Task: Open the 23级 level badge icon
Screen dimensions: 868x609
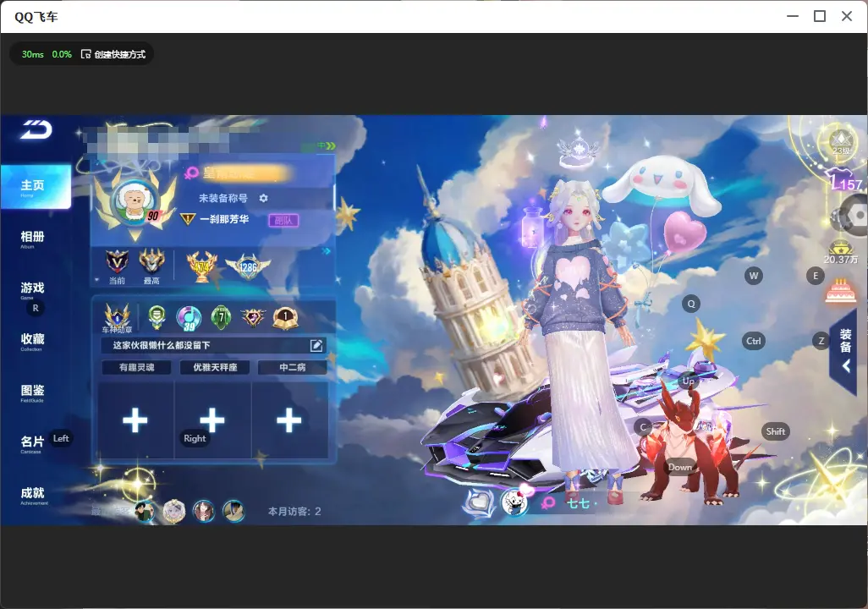Action: coord(841,141)
